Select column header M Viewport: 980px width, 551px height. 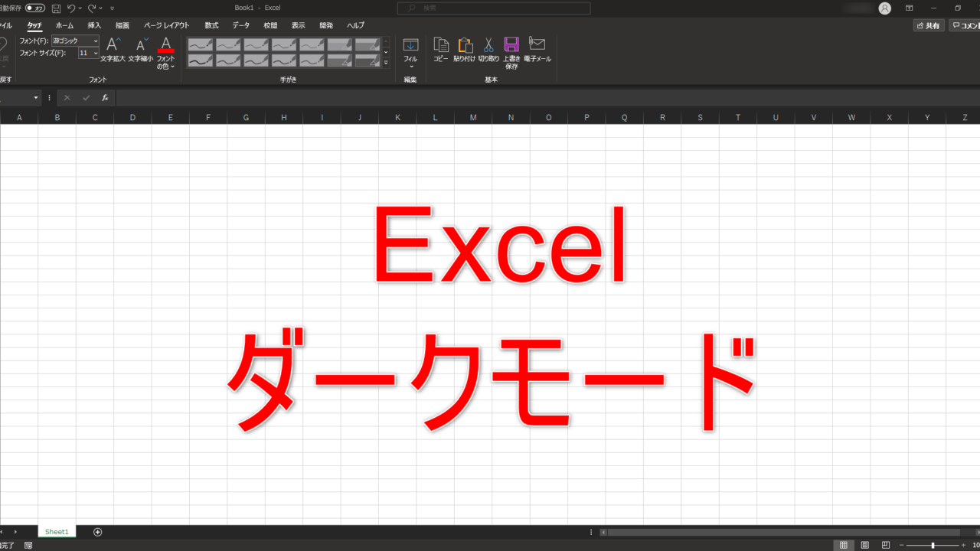coord(473,117)
